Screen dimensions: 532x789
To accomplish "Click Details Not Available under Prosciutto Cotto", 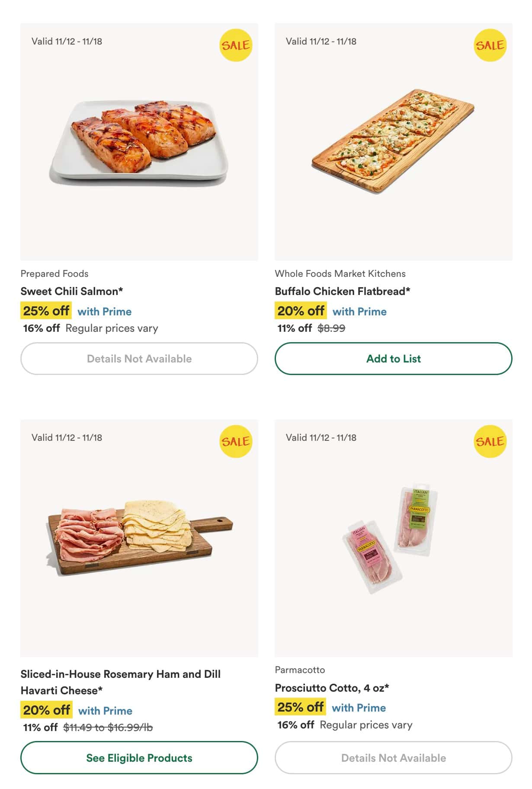I will click(393, 758).
